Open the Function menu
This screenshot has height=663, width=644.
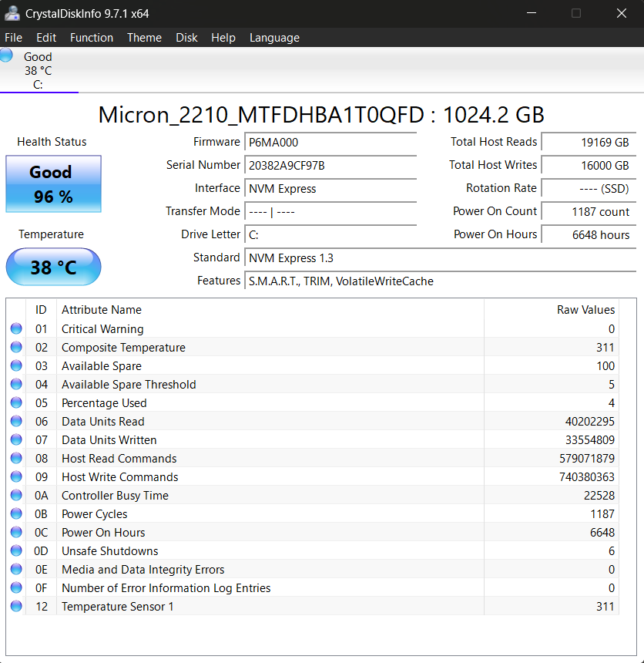click(92, 37)
